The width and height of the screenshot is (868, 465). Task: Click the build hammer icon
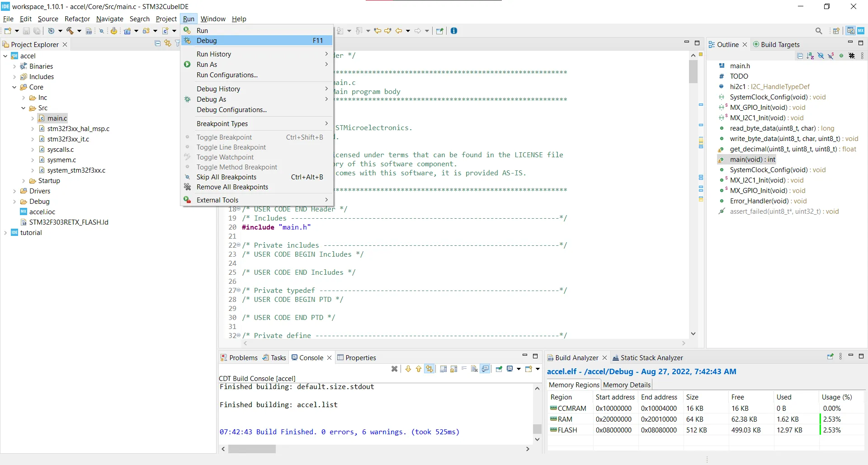(70, 31)
